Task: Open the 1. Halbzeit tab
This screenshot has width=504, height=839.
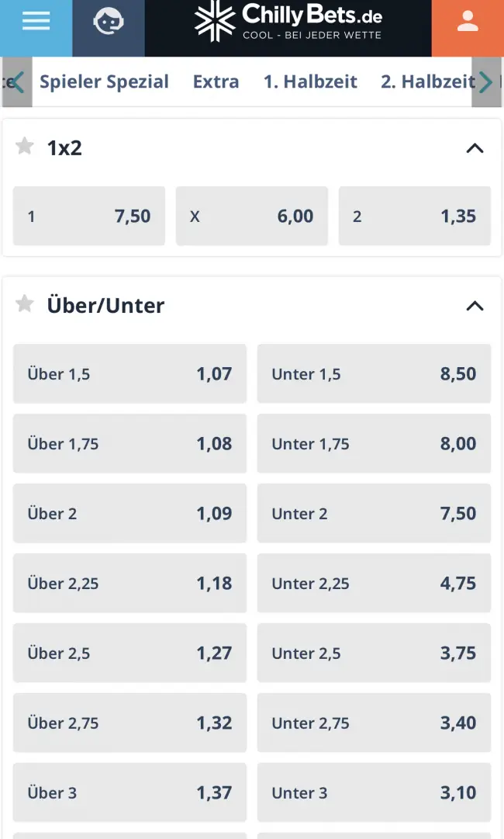Action: (x=310, y=81)
